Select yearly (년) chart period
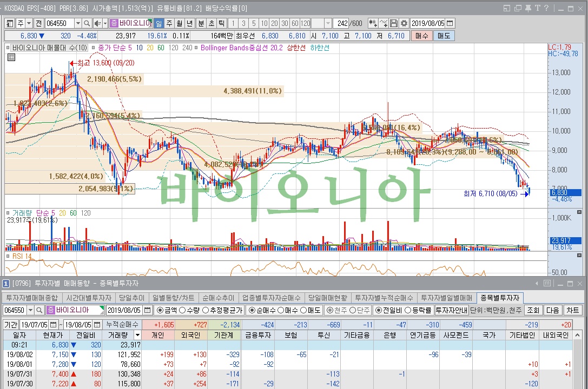Viewport: 588px width, 389px height. (190, 23)
